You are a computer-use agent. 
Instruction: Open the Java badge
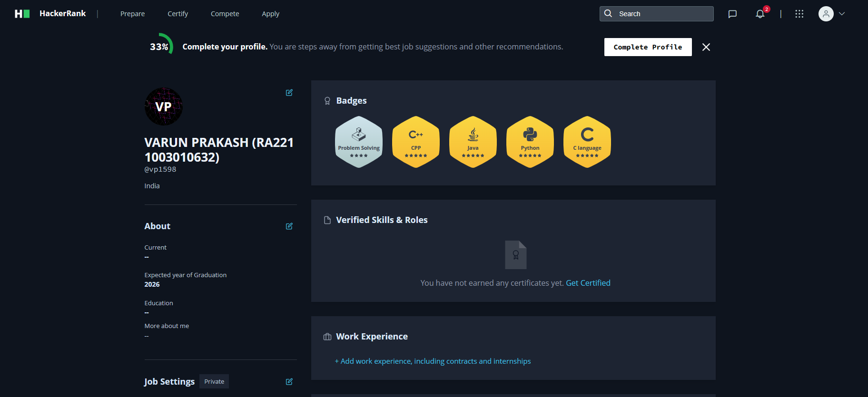pyautogui.click(x=473, y=142)
